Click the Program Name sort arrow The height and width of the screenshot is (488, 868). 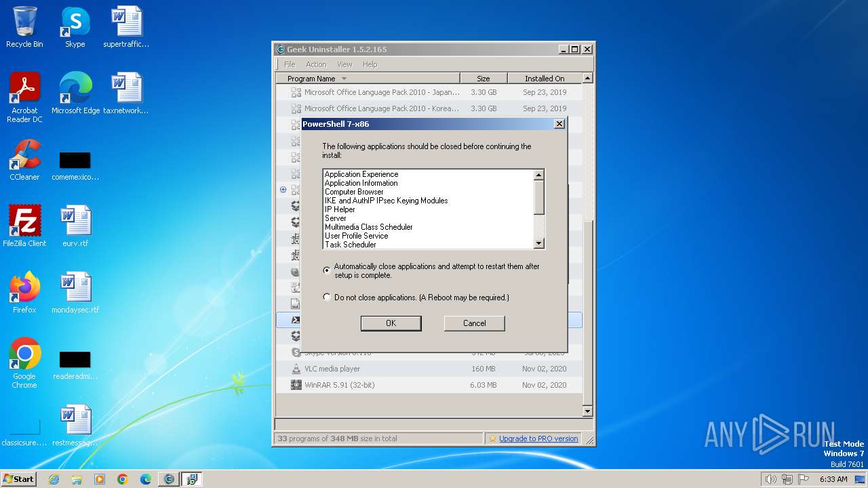(344, 79)
